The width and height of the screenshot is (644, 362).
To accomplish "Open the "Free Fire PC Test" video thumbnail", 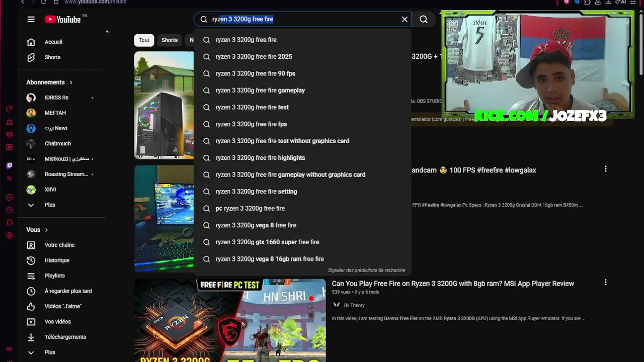I will (230, 320).
